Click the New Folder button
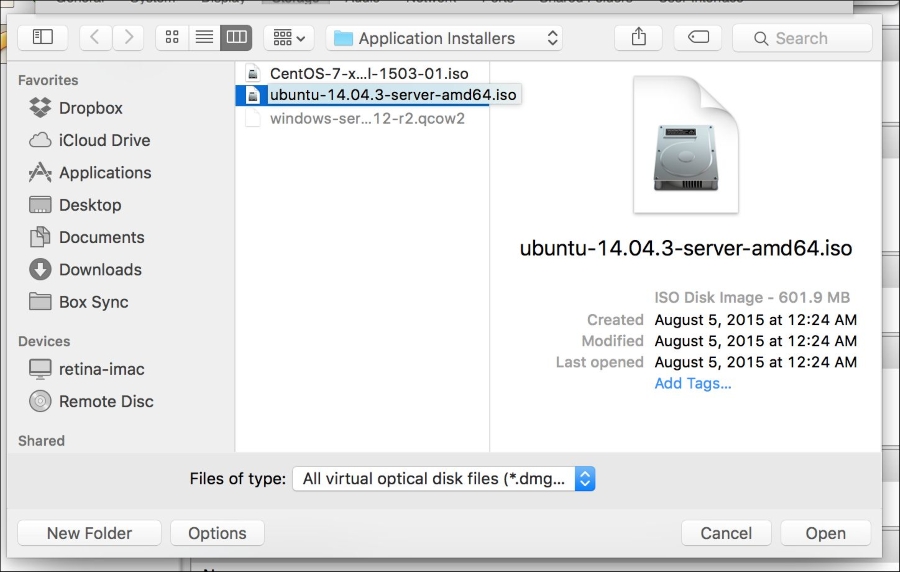This screenshot has width=900, height=572. pyautogui.click(x=90, y=533)
